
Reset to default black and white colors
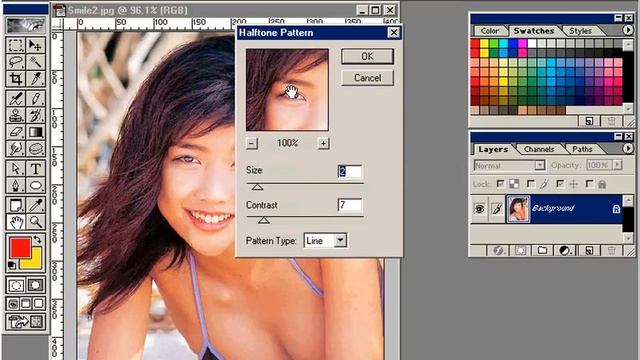11,265
